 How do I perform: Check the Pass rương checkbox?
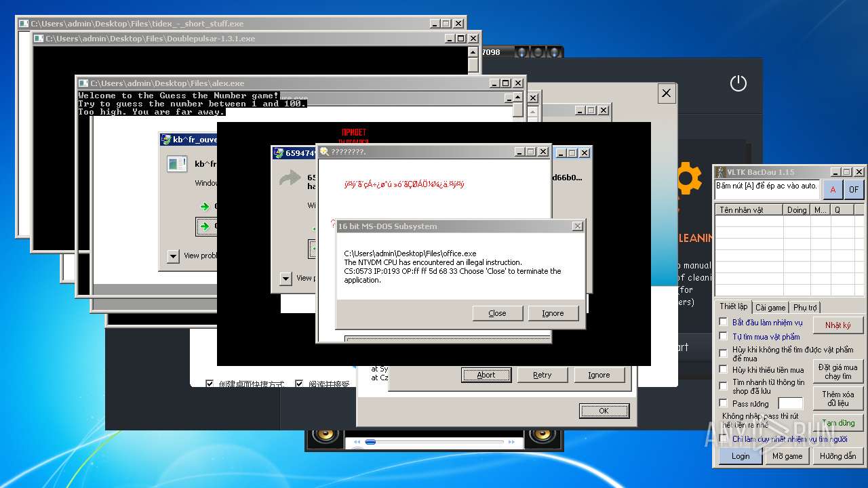tap(723, 403)
